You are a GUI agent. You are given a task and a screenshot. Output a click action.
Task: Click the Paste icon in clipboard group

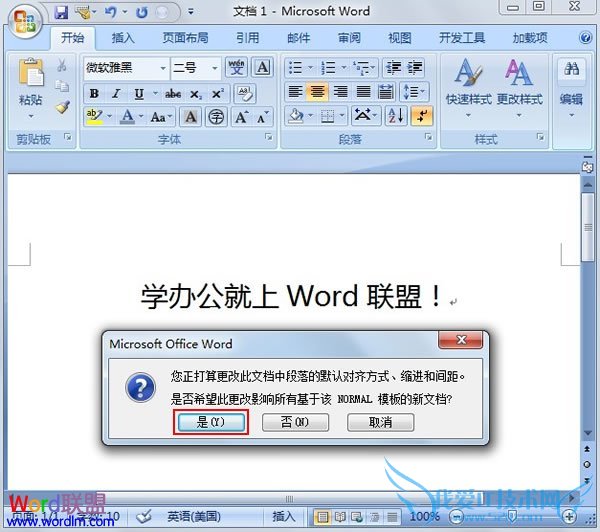(30, 80)
